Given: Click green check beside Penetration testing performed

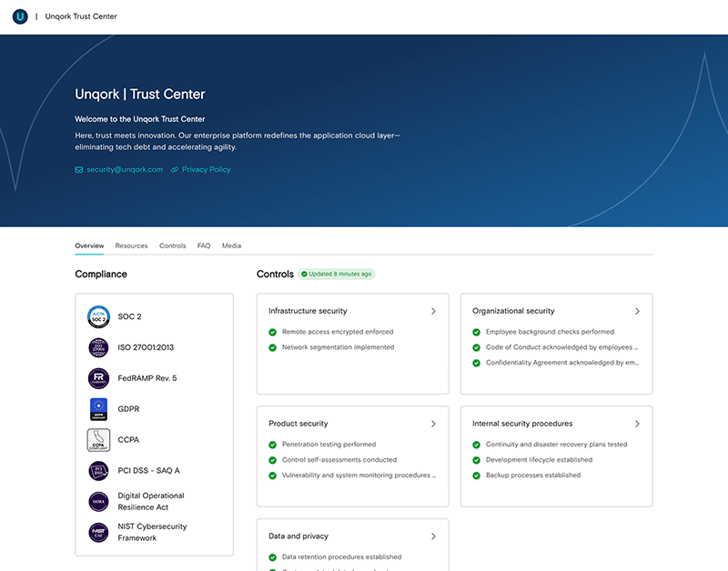Looking at the screenshot, I should 273,446.
